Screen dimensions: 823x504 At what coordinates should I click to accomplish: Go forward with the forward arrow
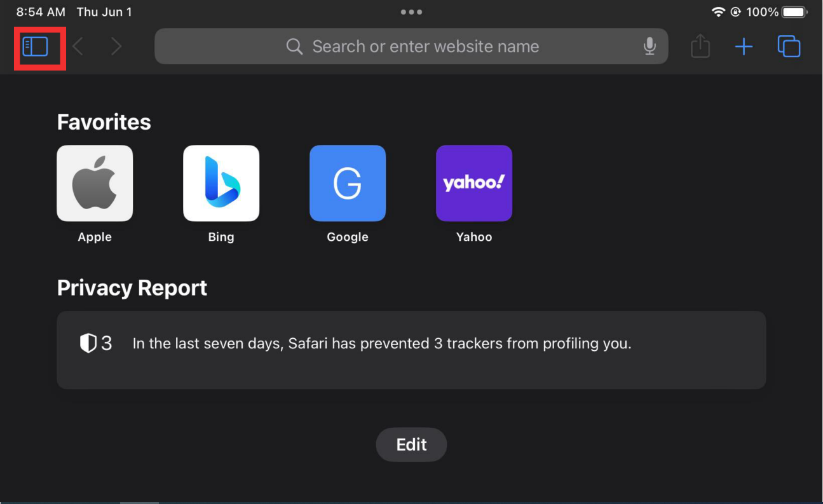[x=116, y=46]
